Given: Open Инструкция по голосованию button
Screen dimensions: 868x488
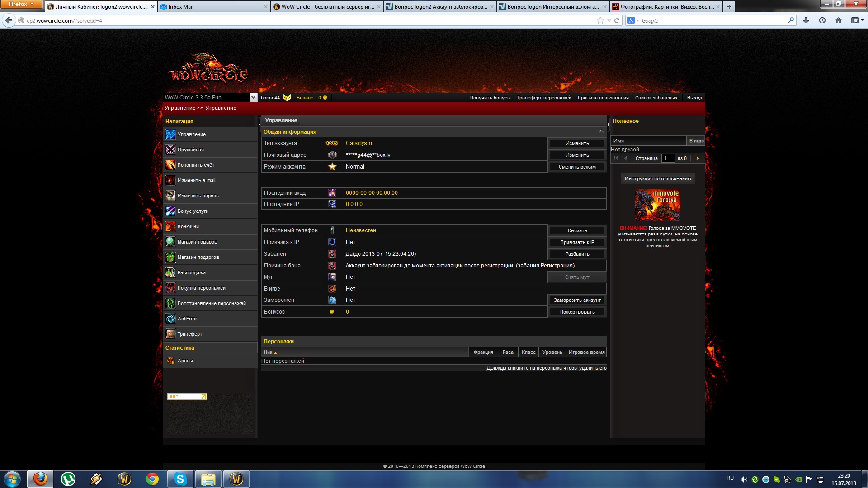Looking at the screenshot, I should pos(658,178).
